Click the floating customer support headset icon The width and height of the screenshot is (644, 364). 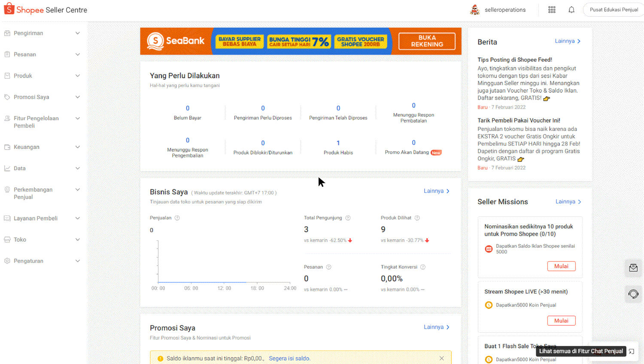click(633, 294)
